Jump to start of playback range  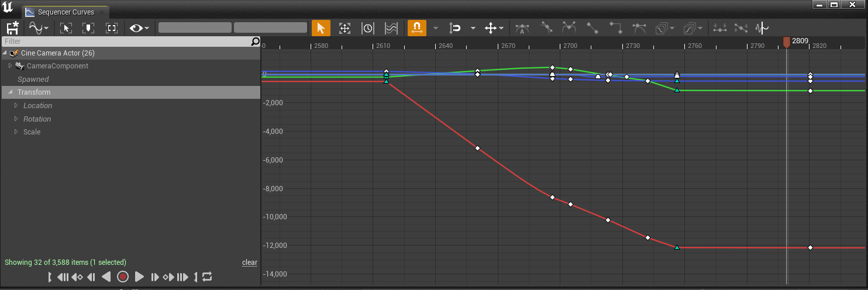(x=63, y=277)
